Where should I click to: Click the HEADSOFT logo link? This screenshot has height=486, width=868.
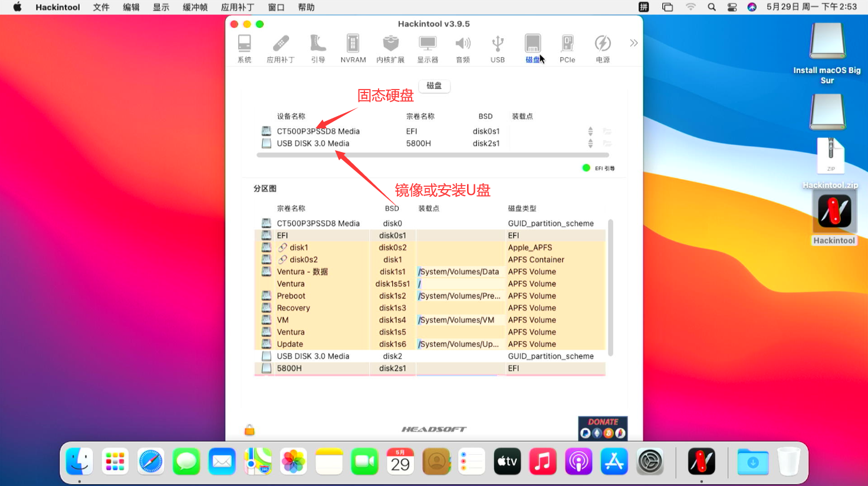(434, 429)
